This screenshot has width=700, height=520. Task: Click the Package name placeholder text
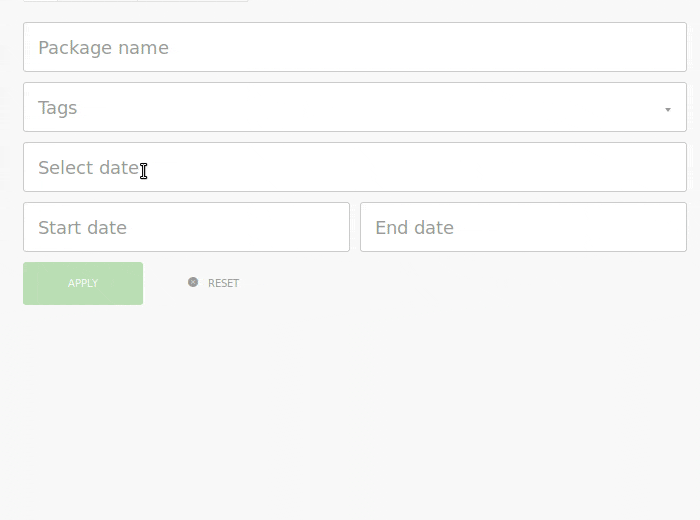click(x=104, y=48)
